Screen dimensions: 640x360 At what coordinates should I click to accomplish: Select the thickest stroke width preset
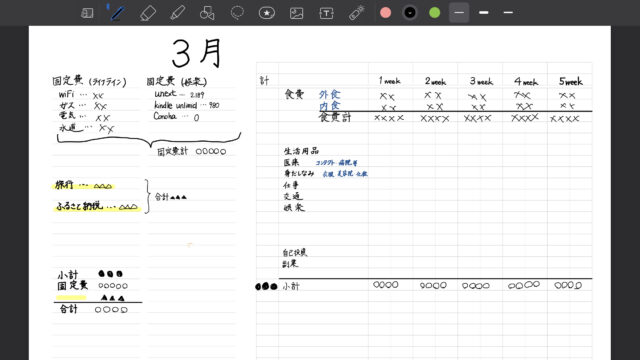(x=484, y=13)
